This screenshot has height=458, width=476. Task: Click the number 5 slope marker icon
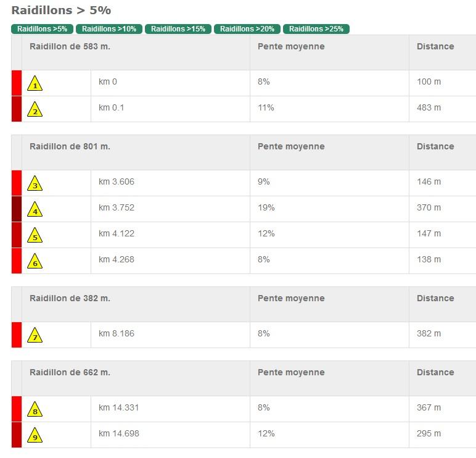point(35,235)
